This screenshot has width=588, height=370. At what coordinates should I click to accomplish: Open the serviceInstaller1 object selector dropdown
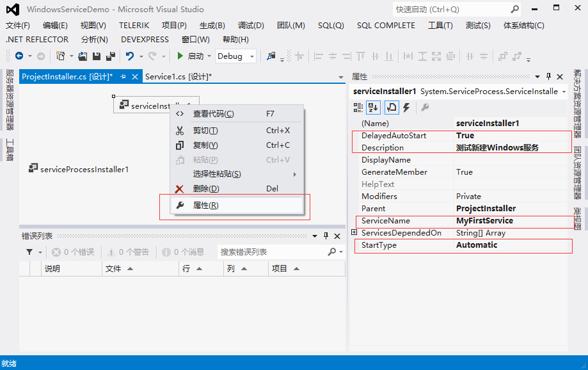coord(564,92)
